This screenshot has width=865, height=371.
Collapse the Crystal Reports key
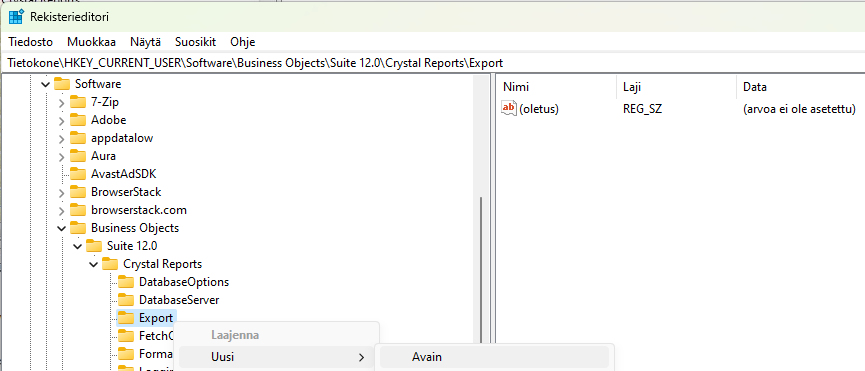(93, 265)
